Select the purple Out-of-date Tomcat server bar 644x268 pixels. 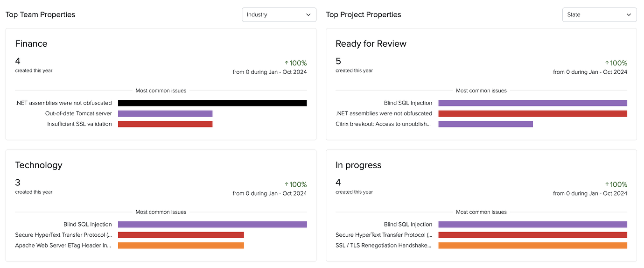click(165, 113)
